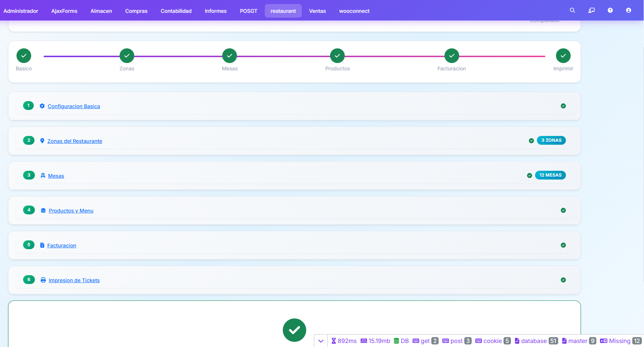The height and width of the screenshot is (347, 644).
Task: Click the 3 ZONAS badge
Action: (x=551, y=140)
